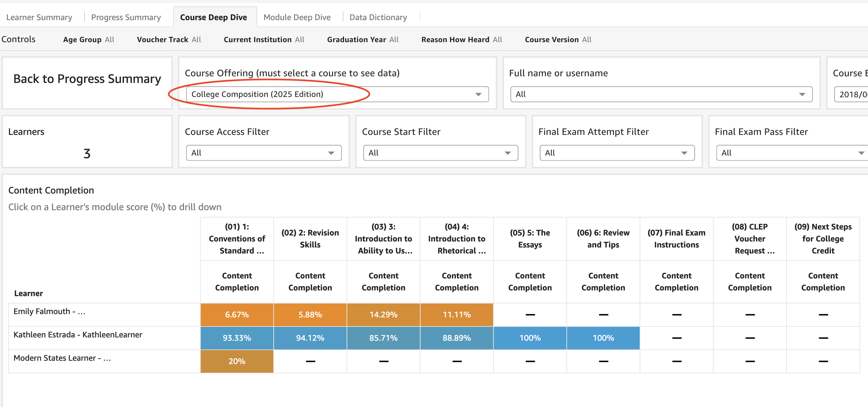Click Emily Falmouth's 6.67% Conventions score
This screenshot has width=868, height=407.
coord(237,314)
